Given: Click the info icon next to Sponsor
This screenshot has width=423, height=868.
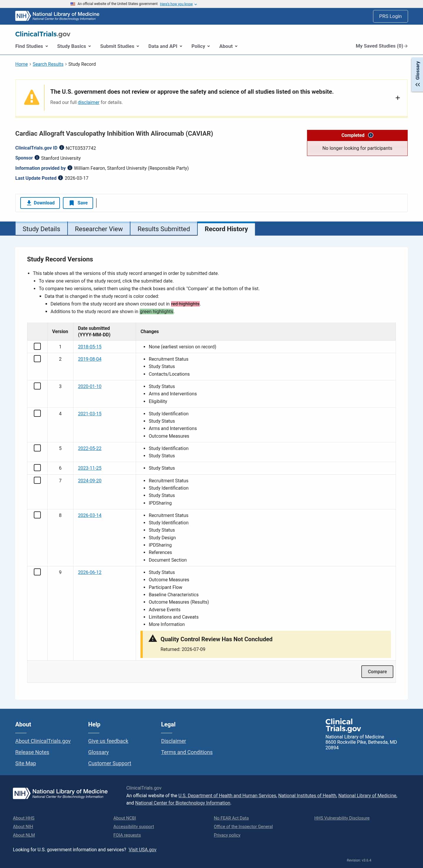Looking at the screenshot, I should tap(37, 158).
